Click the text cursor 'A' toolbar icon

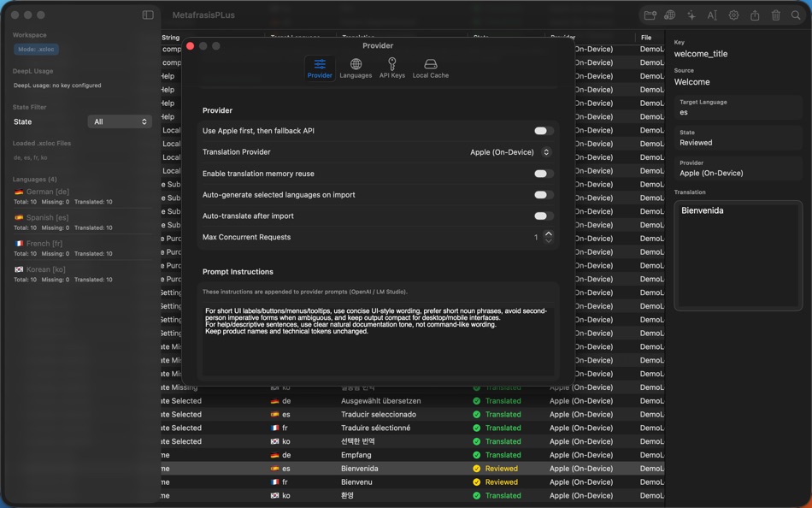712,15
